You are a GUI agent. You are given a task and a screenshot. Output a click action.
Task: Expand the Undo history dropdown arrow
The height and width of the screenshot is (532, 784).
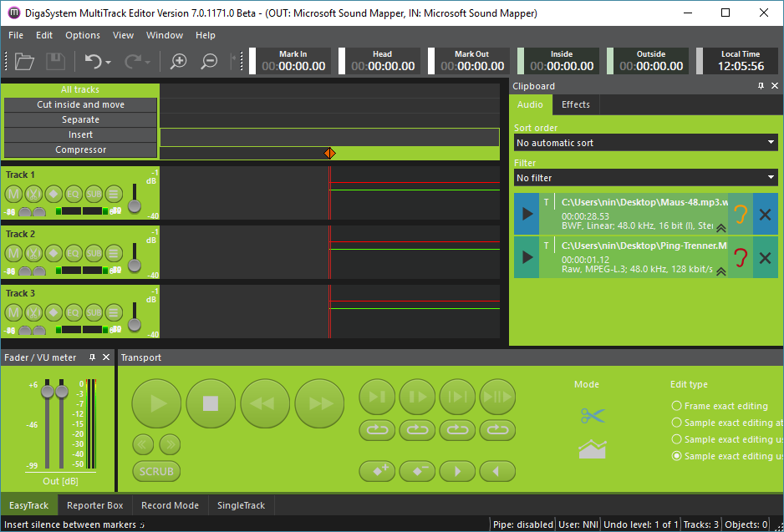[x=109, y=62]
